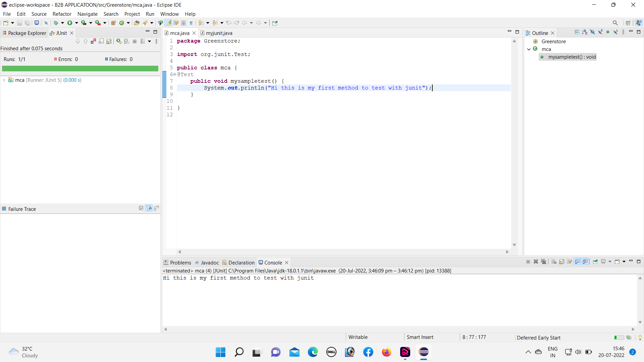Click the search magnifier Access Commands icon

click(x=615, y=23)
